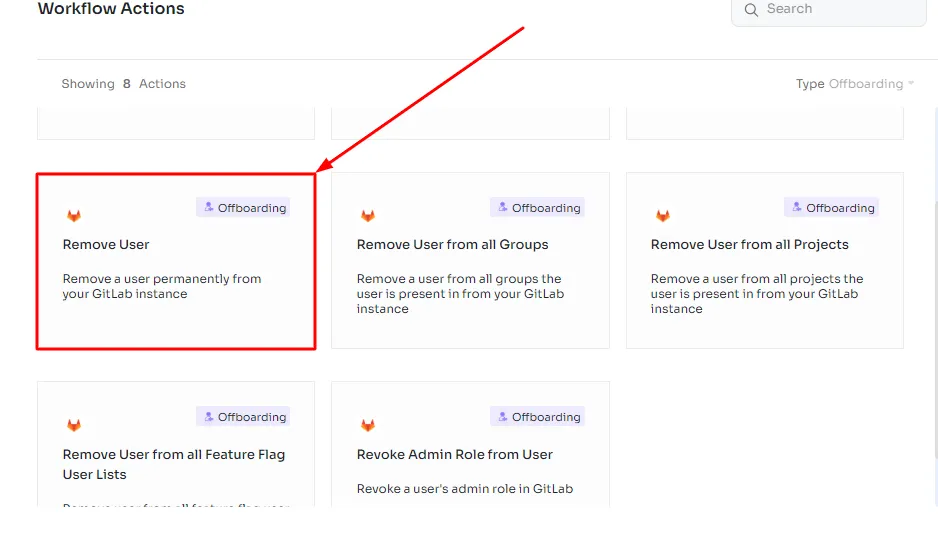Image resolution: width=938 pixels, height=555 pixels.
Task: Click Offboarding tag on Revoke Admin Role card
Action: click(x=537, y=416)
